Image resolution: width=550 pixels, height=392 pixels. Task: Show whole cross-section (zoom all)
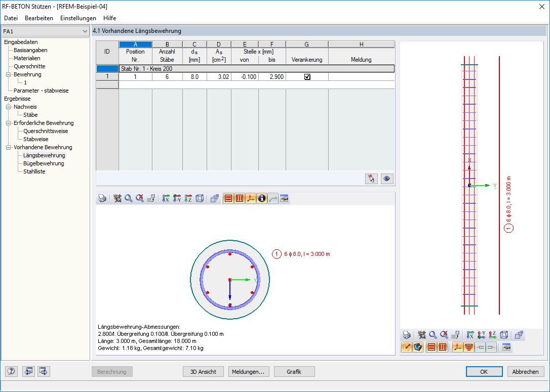click(140, 199)
